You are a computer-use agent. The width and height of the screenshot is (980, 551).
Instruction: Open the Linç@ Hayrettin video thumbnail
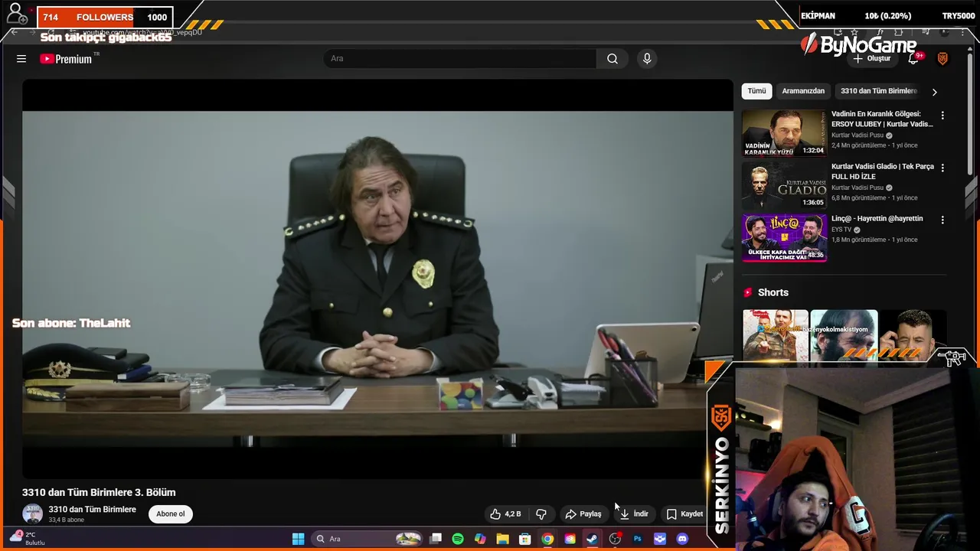tap(784, 238)
